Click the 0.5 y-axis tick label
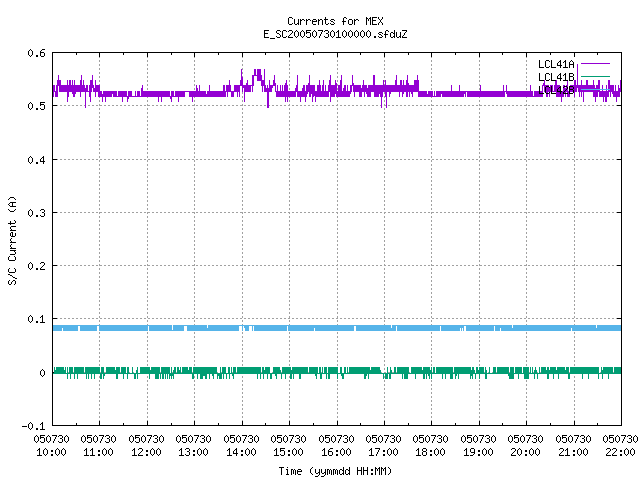 36,106
